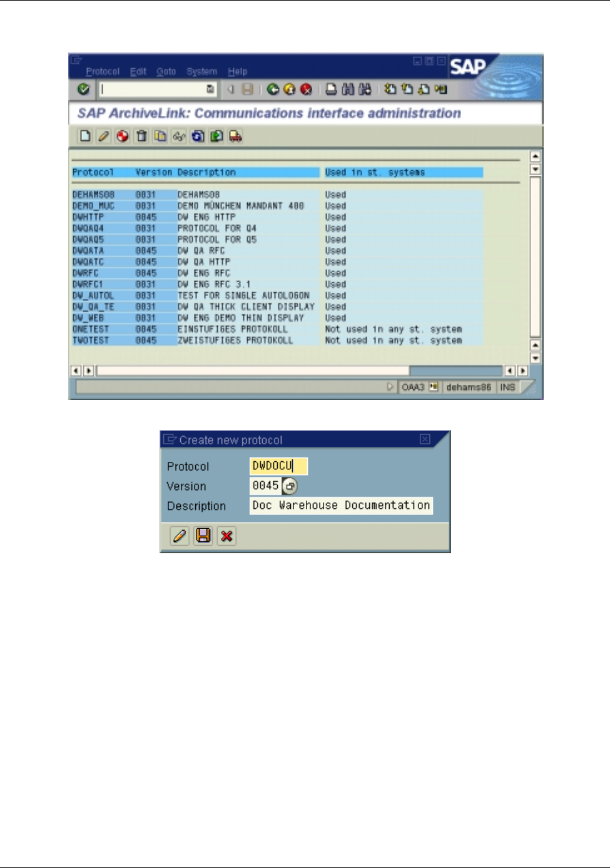Screen dimensions: 610x868
Task: Click the Create new protocol page icon
Action: pyautogui.click(x=85, y=136)
